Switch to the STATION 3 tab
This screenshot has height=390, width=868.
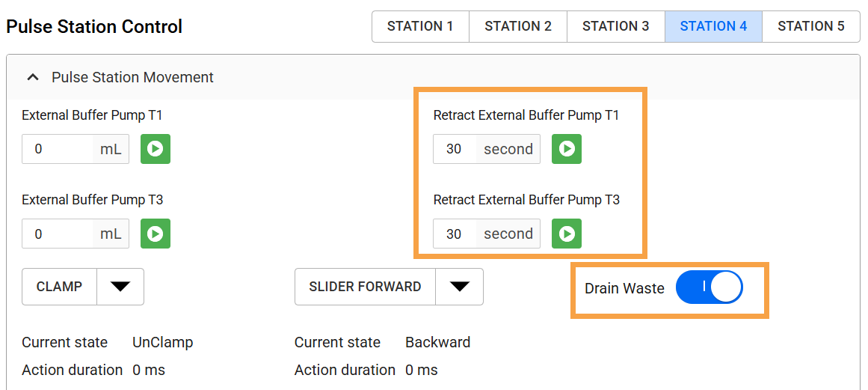pos(615,26)
